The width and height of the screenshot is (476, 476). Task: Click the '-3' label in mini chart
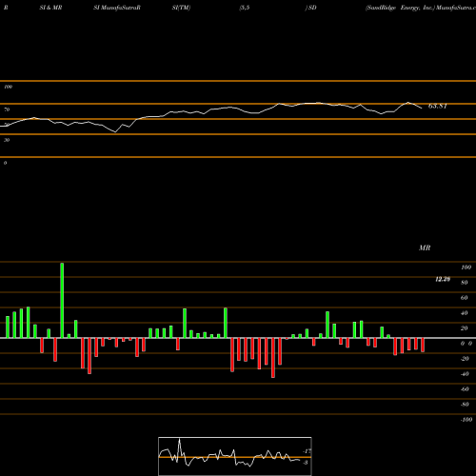(306, 463)
